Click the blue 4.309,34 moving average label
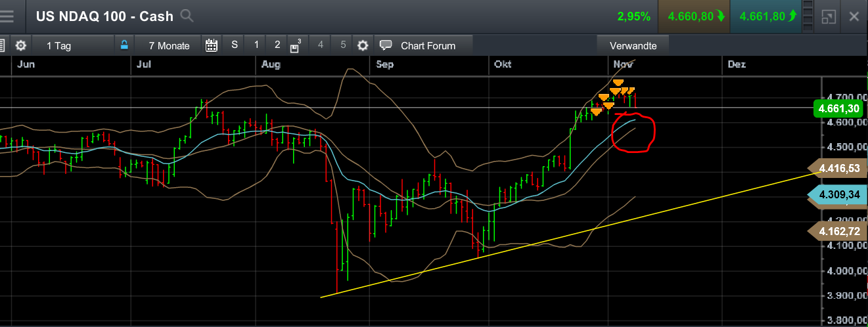 coord(837,195)
